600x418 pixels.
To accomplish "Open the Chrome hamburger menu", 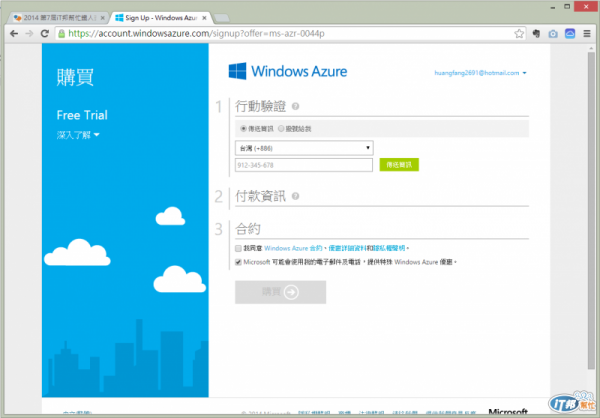I will point(587,34).
